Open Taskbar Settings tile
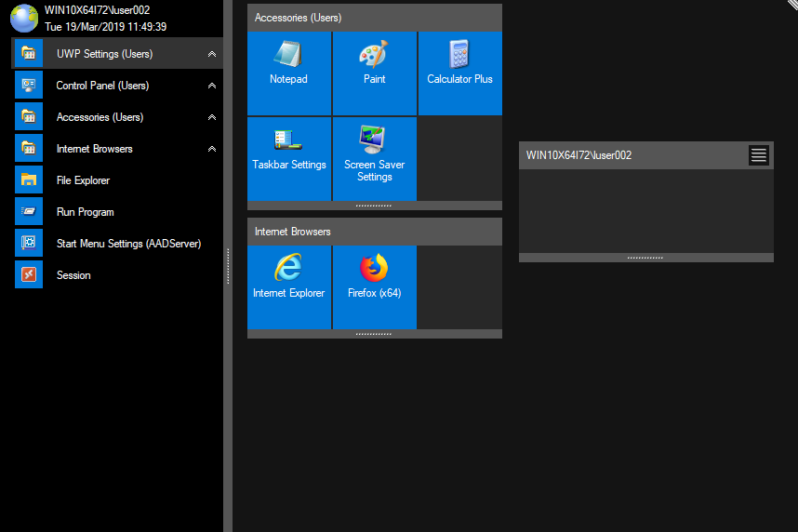Screen dimensions: 798x532 (x=288, y=158)
